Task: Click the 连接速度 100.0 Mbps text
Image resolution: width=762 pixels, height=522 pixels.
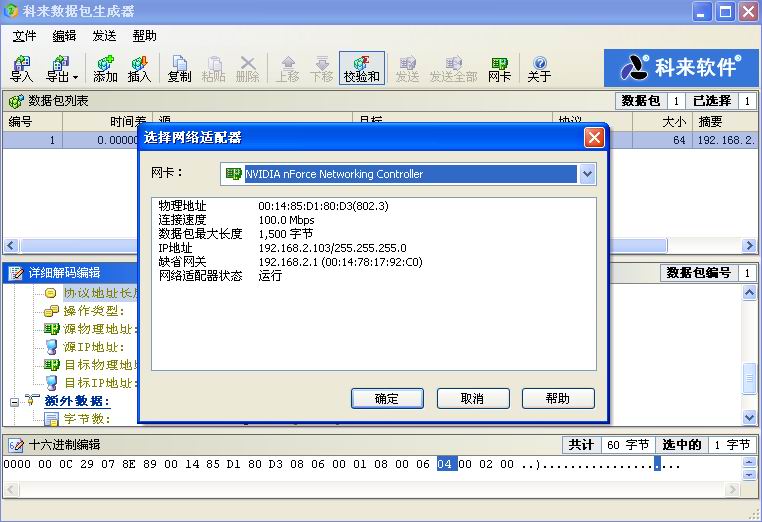Action: tap(286, 220)
